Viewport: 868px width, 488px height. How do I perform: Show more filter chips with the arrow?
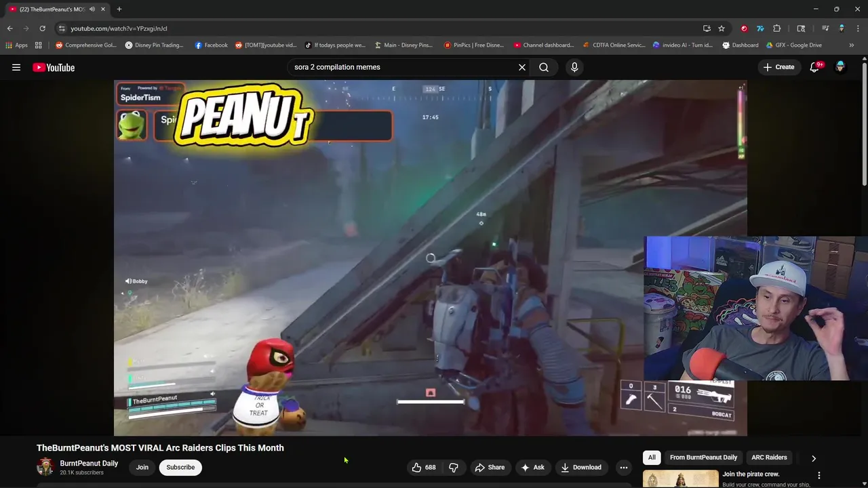814,458
